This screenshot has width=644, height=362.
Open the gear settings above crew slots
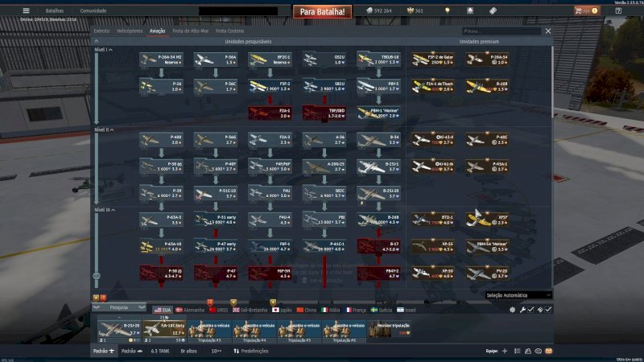click(512, 309)
